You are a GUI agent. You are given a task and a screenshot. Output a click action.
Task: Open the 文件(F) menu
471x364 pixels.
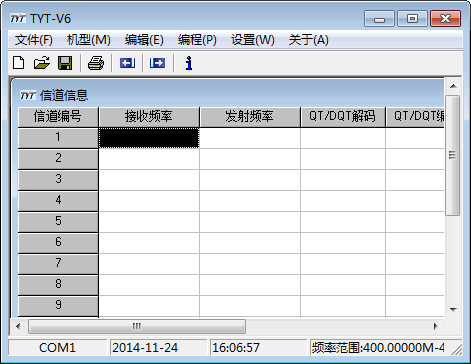click(34, 40)
